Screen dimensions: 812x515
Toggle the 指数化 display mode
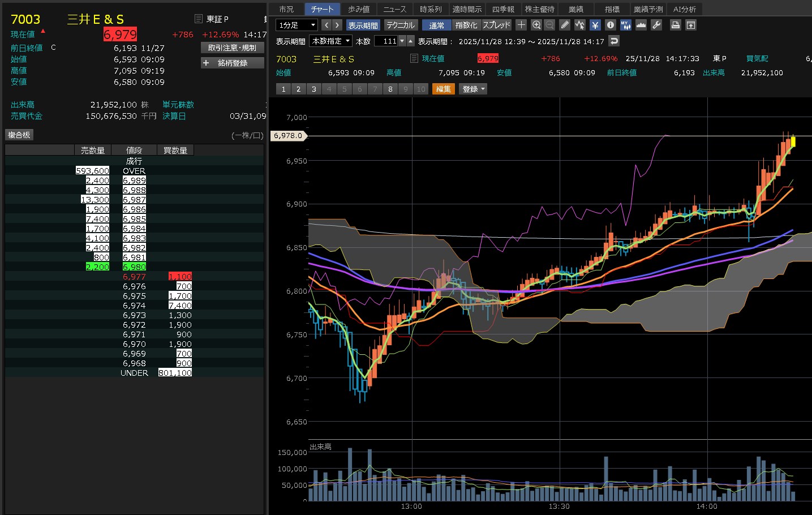(x=466, y=25)
